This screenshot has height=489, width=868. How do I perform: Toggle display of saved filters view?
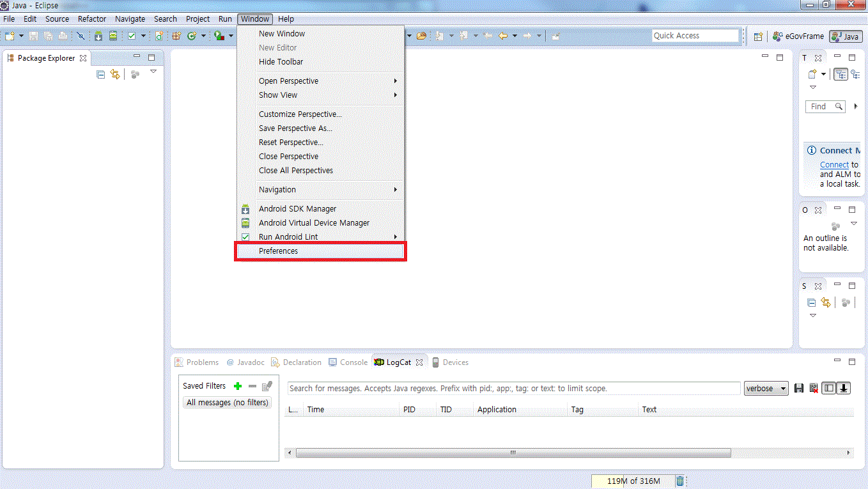(828, 388)
